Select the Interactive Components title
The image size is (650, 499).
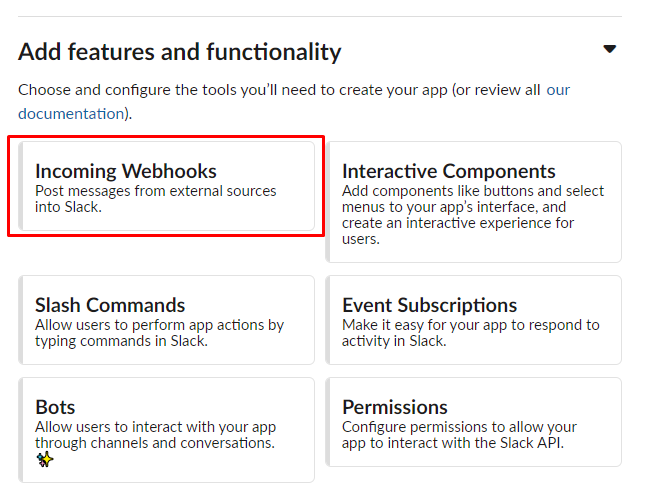(448, 171)
